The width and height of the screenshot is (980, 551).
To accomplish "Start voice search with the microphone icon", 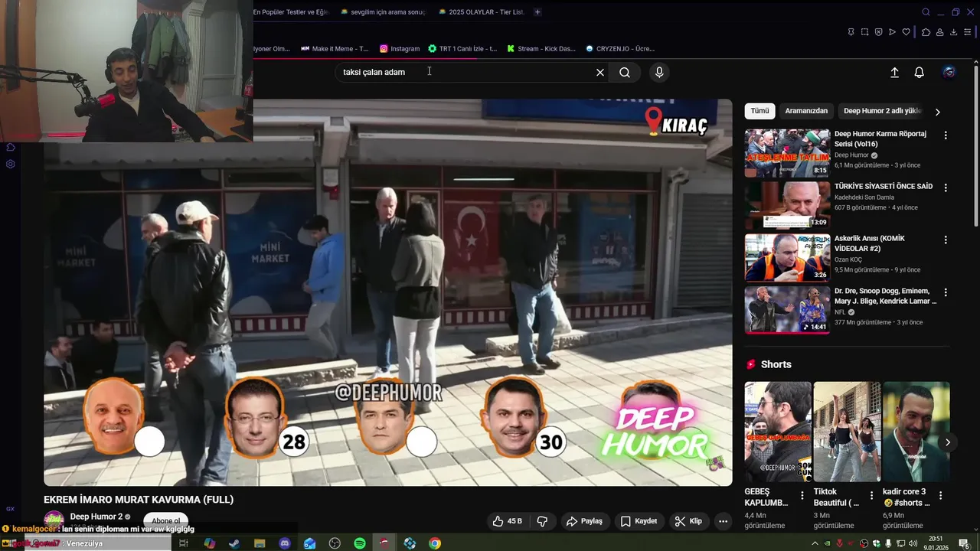I will pos(659,72).
